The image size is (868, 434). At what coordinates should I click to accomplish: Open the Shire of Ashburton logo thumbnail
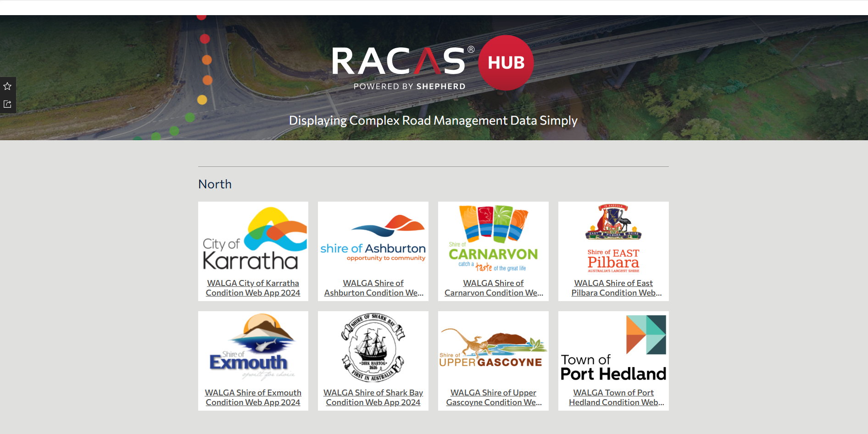373,239
